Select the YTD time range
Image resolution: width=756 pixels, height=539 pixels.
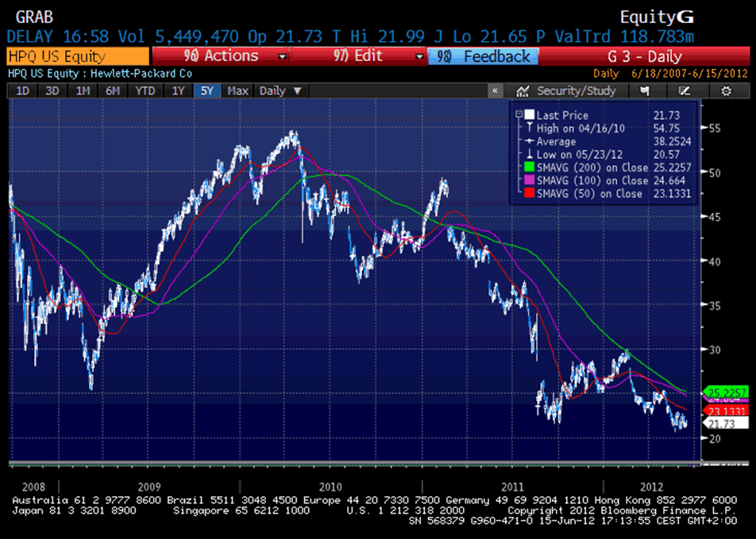tap(145, 90)
